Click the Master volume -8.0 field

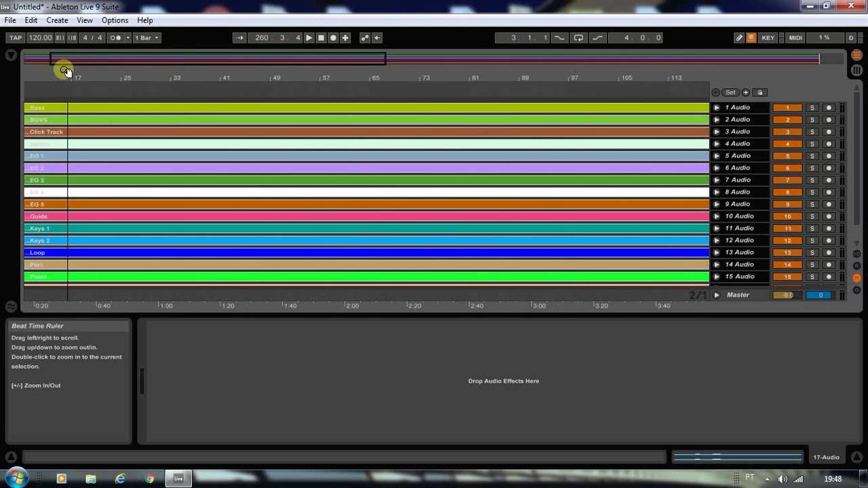(x=787, y=295)
